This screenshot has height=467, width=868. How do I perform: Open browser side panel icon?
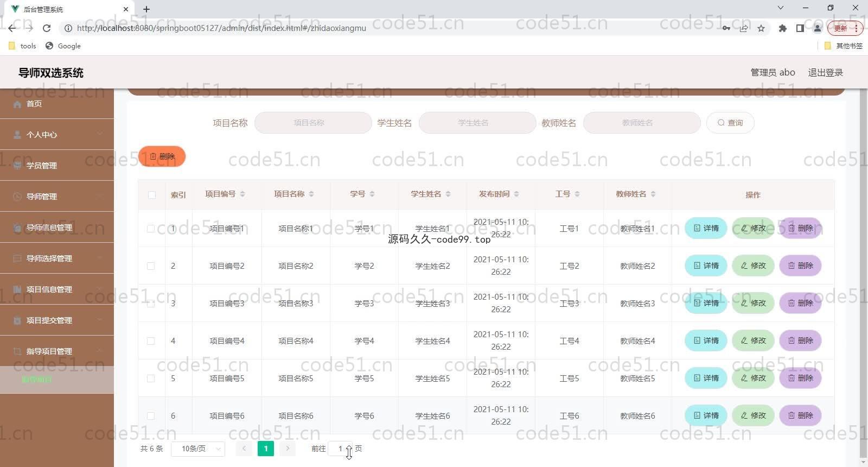[x=800, y=28]
